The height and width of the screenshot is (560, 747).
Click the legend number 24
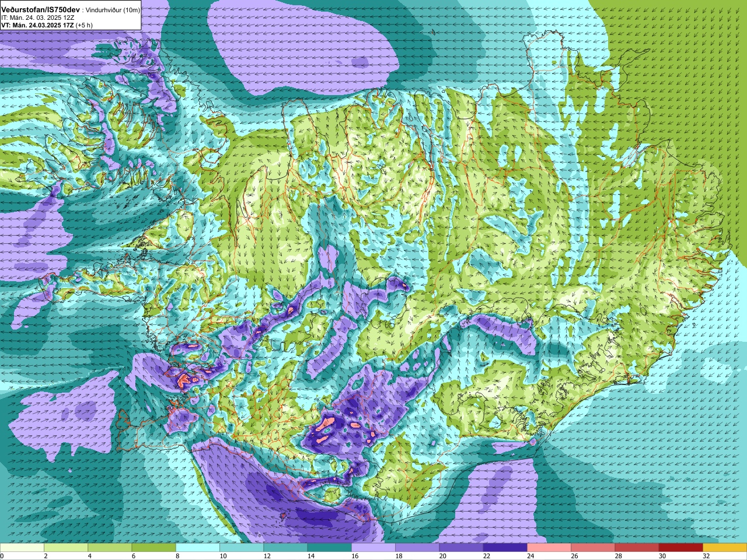[530, 556]
